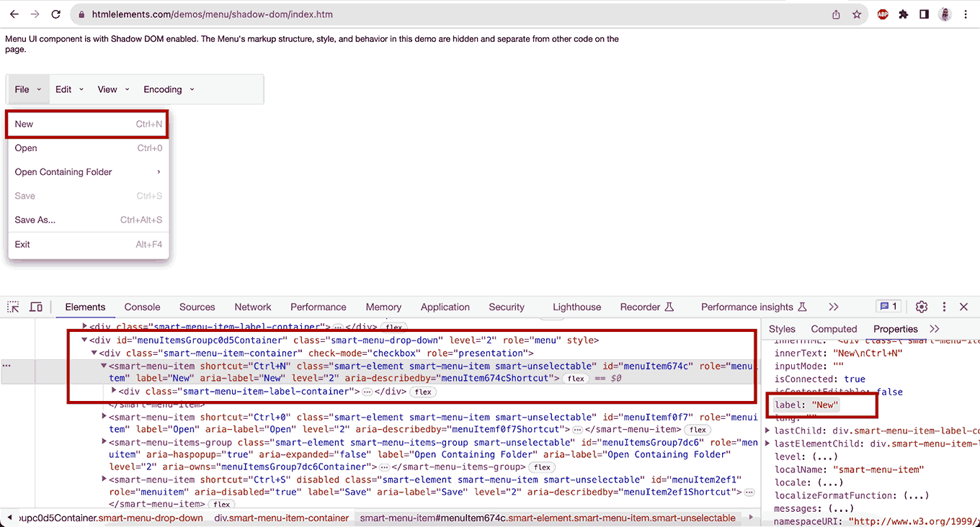
Task: Show the Styles pane
Action: 782,329
